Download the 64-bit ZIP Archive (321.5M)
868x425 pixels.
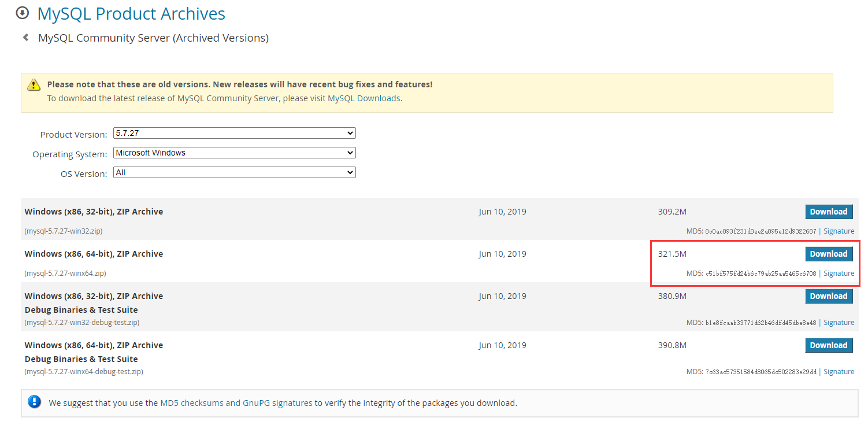point(828,254)
